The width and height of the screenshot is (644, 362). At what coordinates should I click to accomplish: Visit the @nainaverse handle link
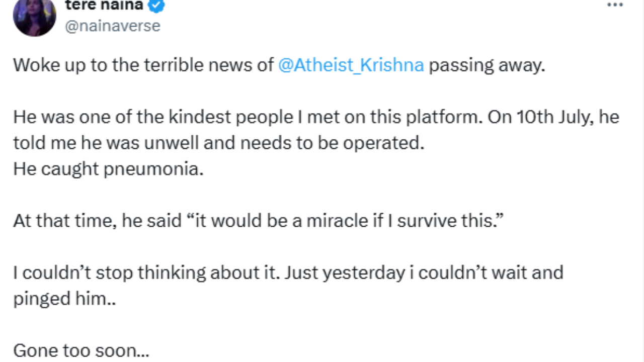pyautogui.click(x=113, y=26)
